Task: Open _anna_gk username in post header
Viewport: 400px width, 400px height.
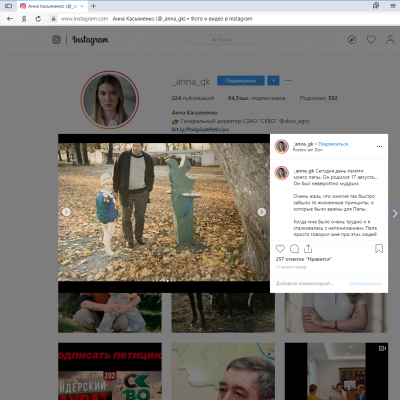Action: point(303,144)
